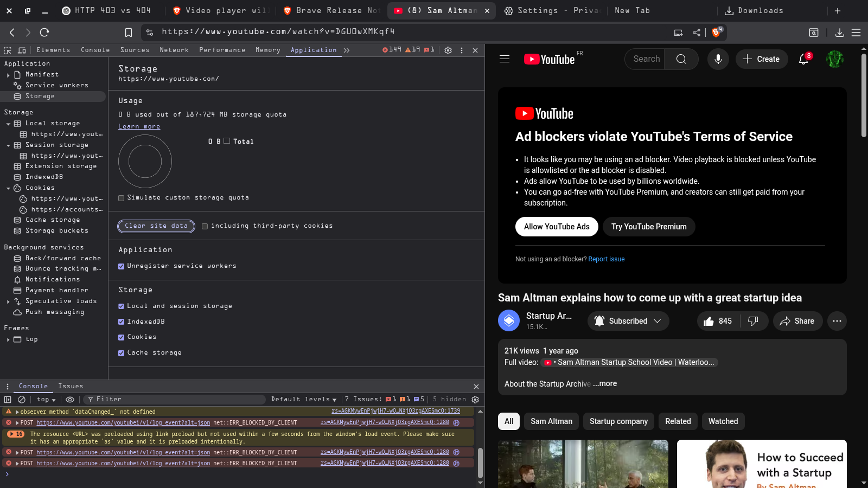Click the Create button on YouTube
The image size is (868, 488).
tap(761, 59)
